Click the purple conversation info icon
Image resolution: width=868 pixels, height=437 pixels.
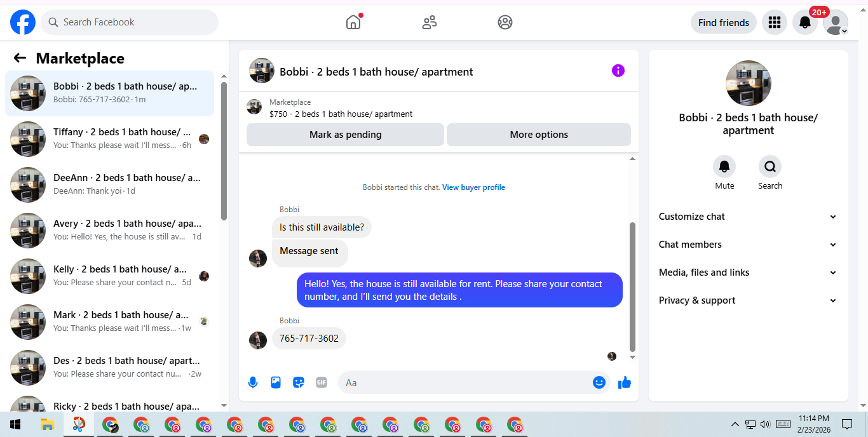(618, 71)
